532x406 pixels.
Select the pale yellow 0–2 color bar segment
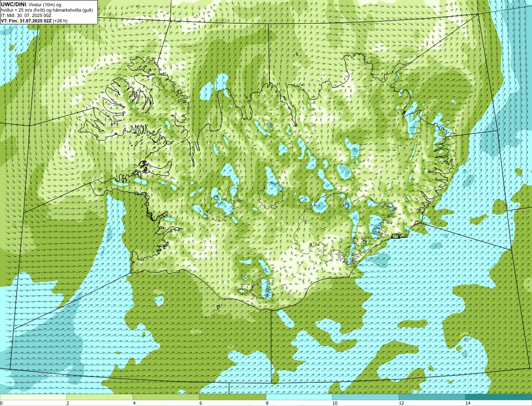[x=33, y=397]
